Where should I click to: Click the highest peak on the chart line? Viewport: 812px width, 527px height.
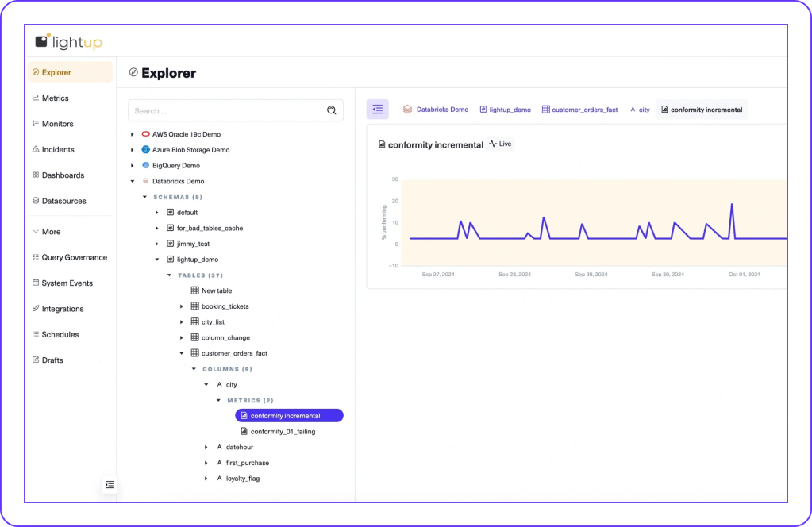[x=731, y=205]
